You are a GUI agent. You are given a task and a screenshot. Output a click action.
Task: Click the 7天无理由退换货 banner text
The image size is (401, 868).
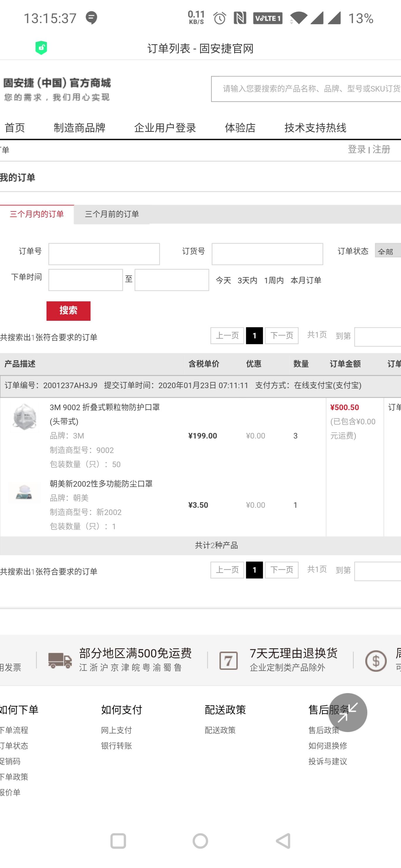tap(293, 653)
